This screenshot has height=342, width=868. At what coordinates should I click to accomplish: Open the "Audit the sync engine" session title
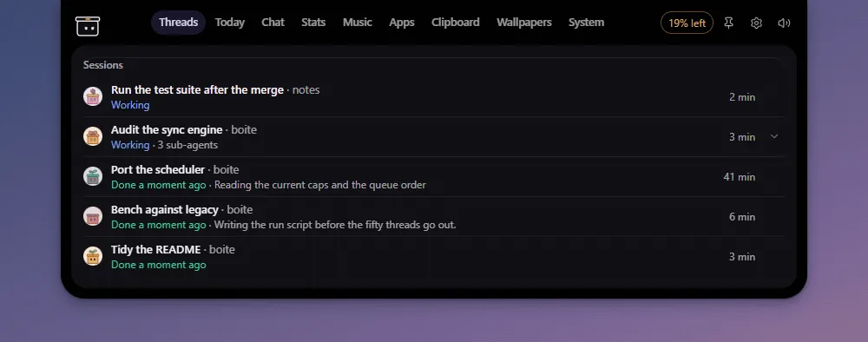[x=167, y=130]
